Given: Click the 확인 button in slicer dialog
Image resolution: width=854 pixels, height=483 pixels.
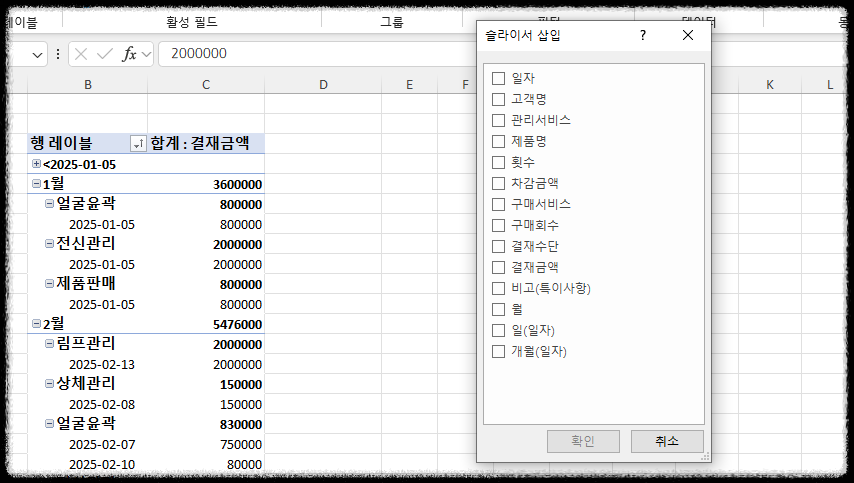Looking at the screenshot, I should tap(583, 441).
